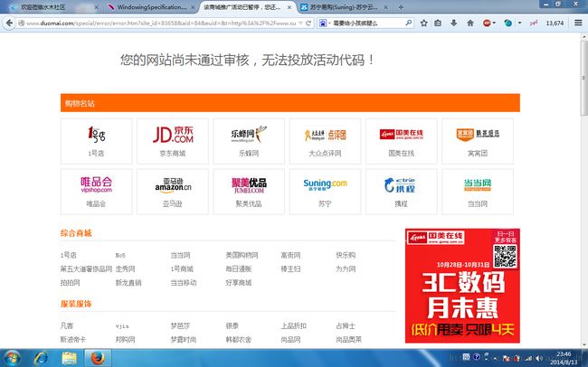Click the Baidu search engine icon
The height and width of the screenshot is (367, 588).
click(x=323, y=24)
